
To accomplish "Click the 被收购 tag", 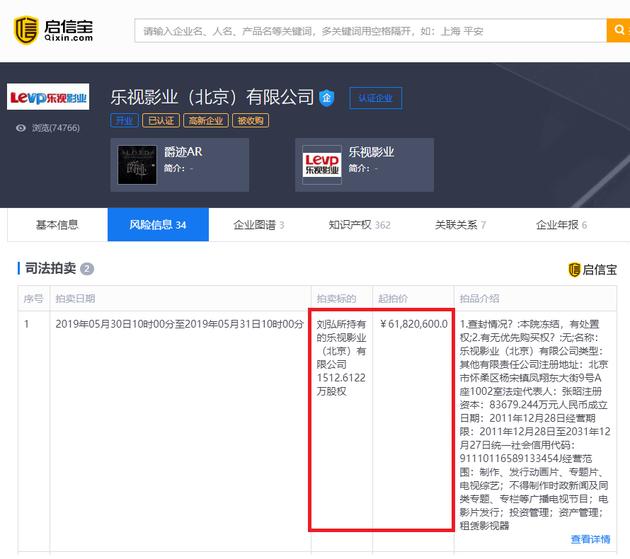I will 250,121.
